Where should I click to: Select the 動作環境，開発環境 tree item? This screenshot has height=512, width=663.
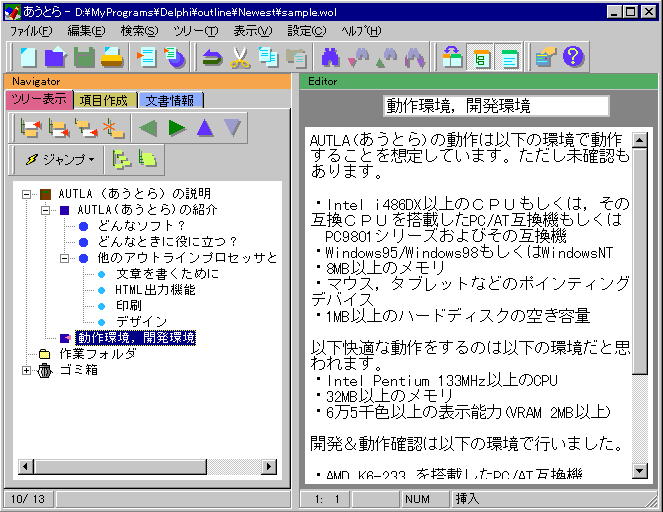(x=135, y=338)
